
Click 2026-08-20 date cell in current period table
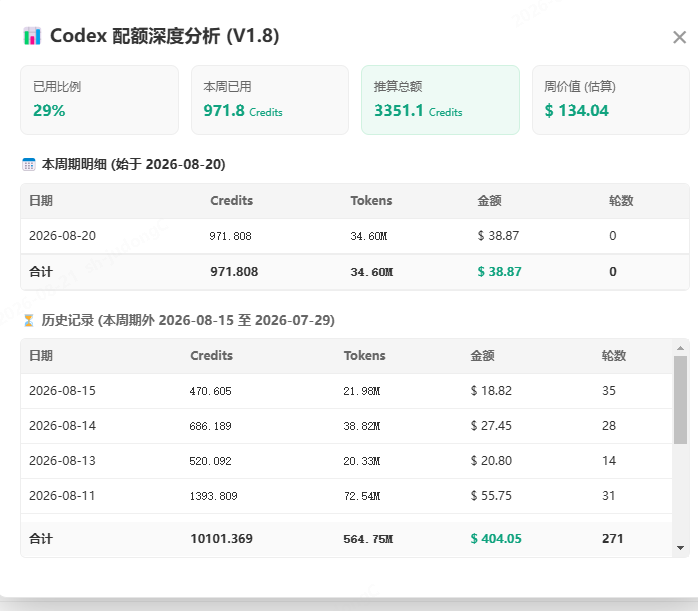[x=62, y=235]
